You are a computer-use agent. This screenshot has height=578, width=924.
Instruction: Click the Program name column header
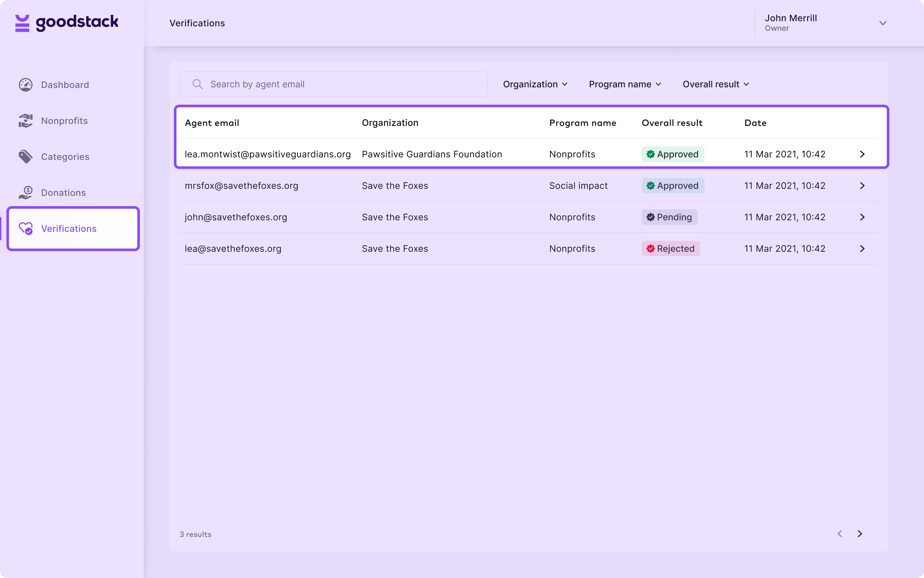pos(583,123)
